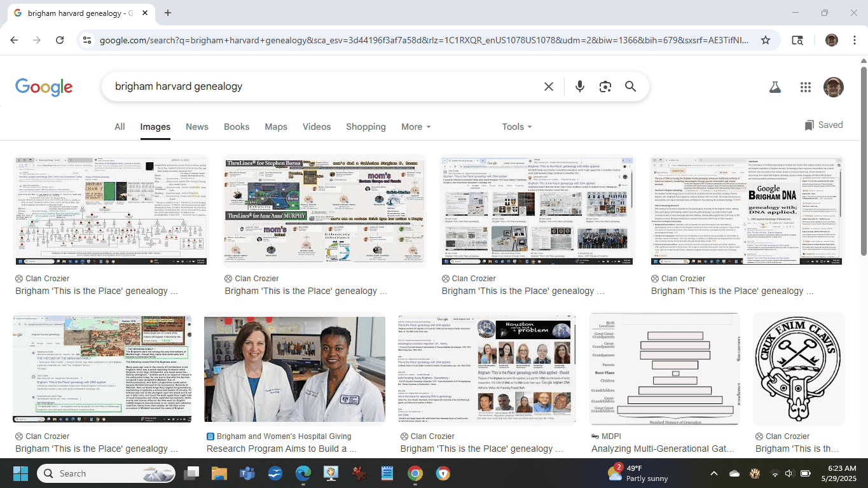This screenshot has width=868, height=488.
Task: Click the Windows taskbar Search box
Action: 106,473
